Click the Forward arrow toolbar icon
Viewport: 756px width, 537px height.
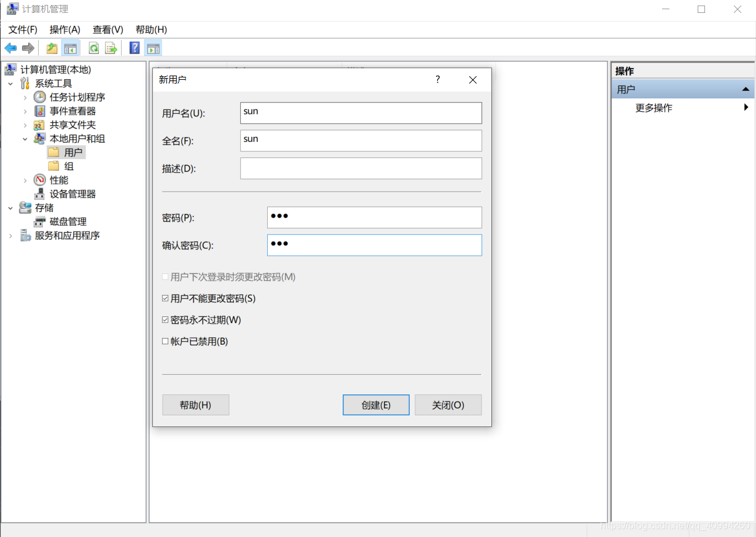tap(28, 48)
